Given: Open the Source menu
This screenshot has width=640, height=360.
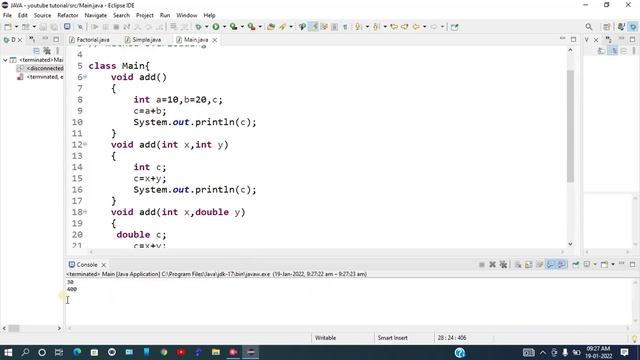Looking at the screenshot, I should click(x=42, y=15).
